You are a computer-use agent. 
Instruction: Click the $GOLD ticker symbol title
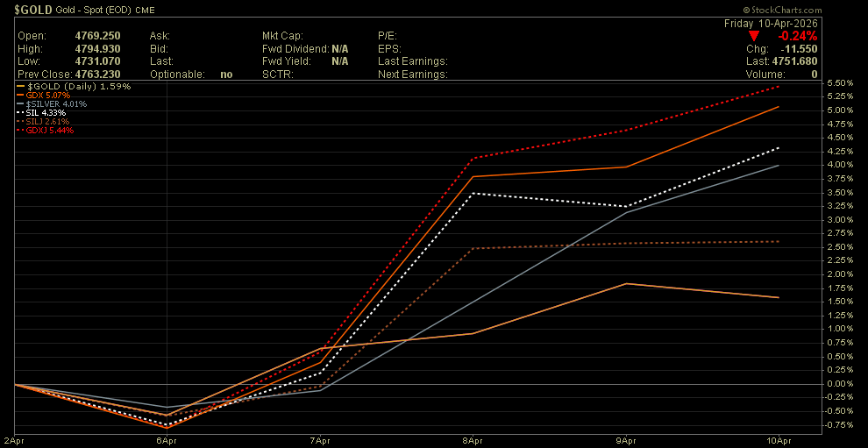coord(33,8)
